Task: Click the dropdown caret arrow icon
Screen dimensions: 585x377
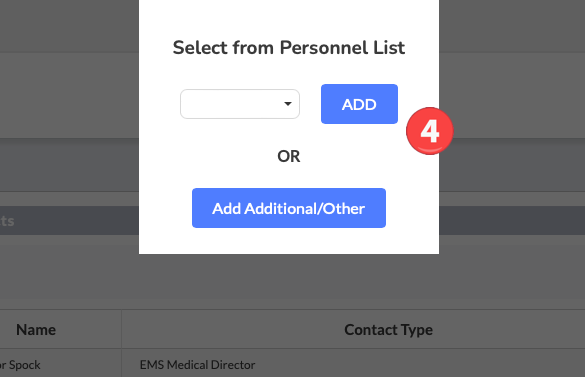Action: (x=288, y=104)
